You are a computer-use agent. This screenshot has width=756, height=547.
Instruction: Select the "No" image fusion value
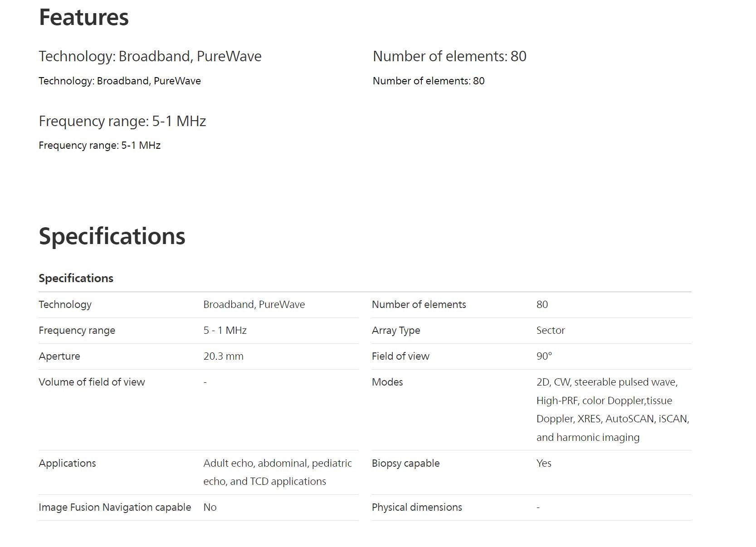210,507
